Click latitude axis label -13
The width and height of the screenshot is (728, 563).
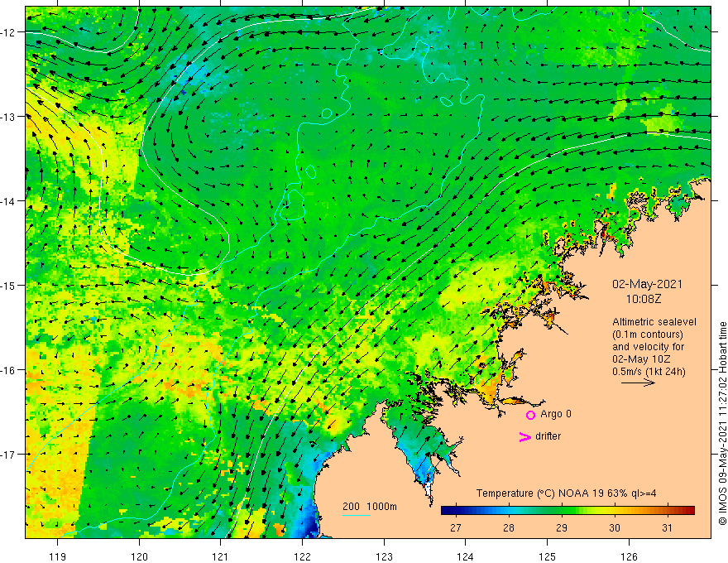[8, 117]
